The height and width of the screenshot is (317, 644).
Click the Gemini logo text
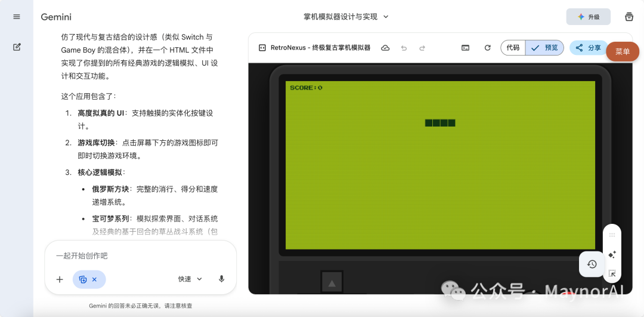56,17
